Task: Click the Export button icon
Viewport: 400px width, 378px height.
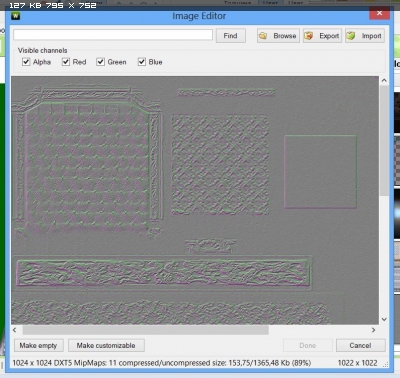Action: pyautogui.click(x=309, y=36)
